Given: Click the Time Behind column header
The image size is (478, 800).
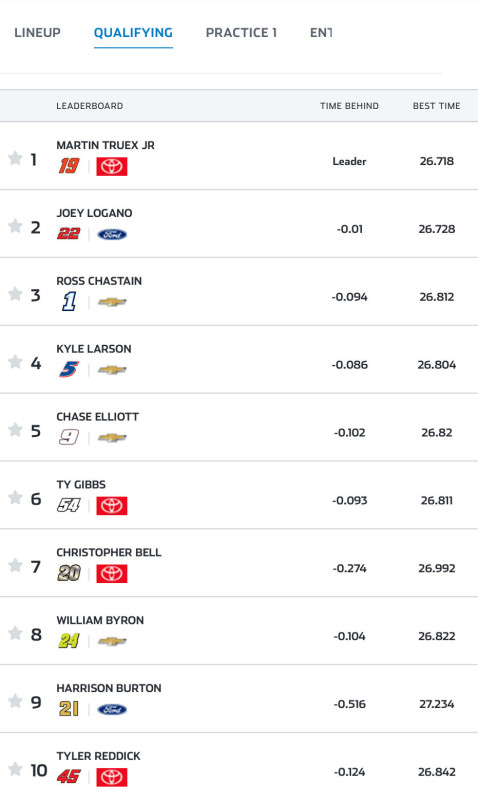Looking at the screenshot, I should pos(349,106).
